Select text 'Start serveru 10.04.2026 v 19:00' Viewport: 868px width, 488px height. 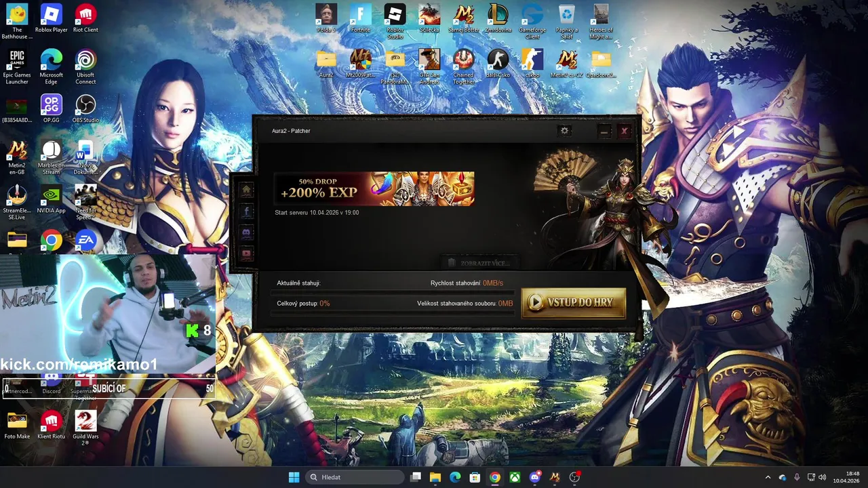click(x=317, y=212)
